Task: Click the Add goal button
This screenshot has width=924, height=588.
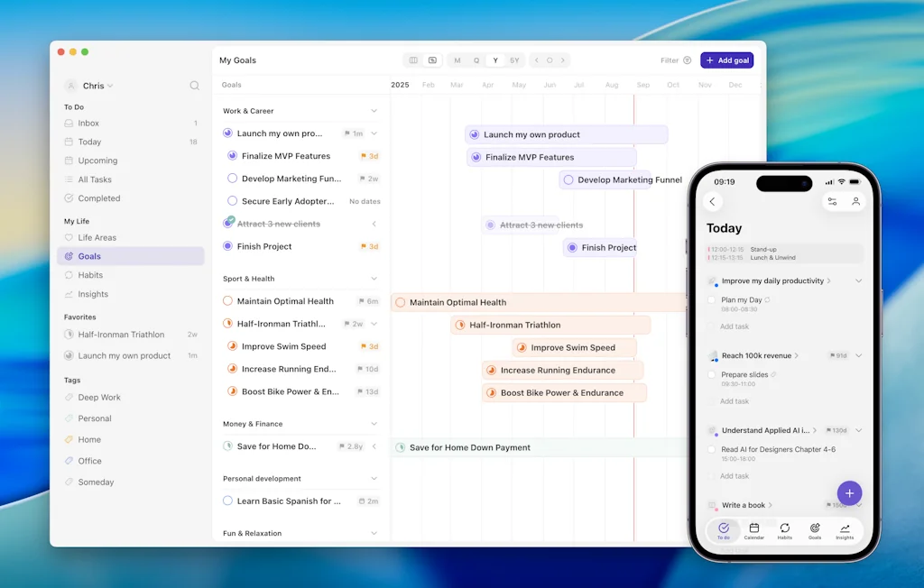Action: point(726,60)
